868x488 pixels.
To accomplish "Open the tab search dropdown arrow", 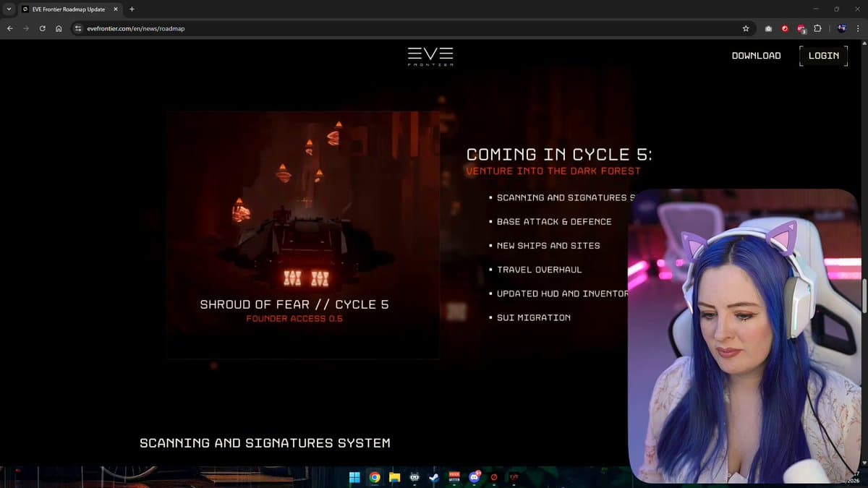I will (9, 9).
